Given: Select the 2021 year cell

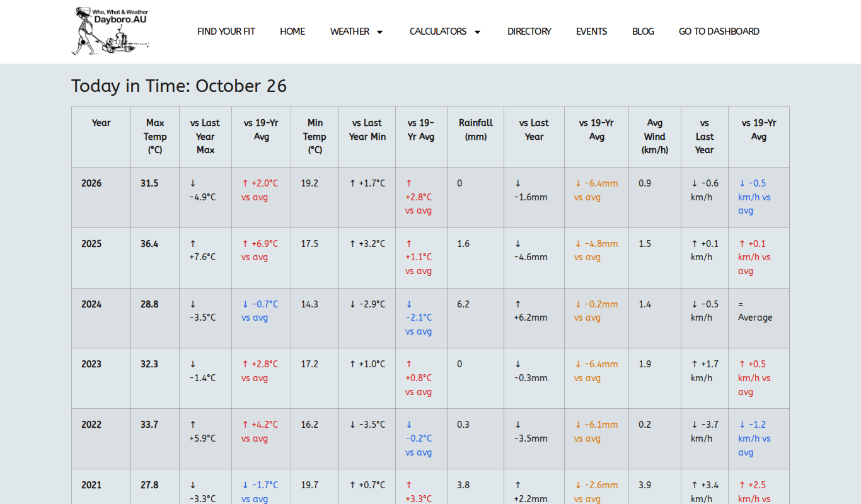Looking at the screenshot, I should tap(101, 486).
